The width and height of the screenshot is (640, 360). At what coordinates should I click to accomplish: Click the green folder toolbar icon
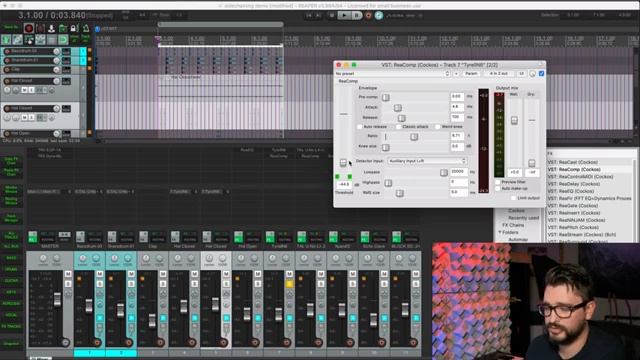click(62, 28)
